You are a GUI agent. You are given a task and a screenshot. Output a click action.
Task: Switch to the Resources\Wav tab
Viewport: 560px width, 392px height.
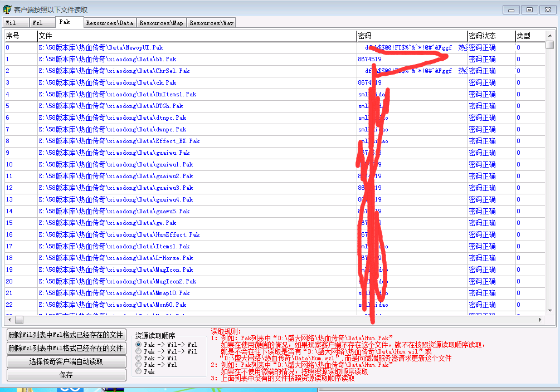211,23
